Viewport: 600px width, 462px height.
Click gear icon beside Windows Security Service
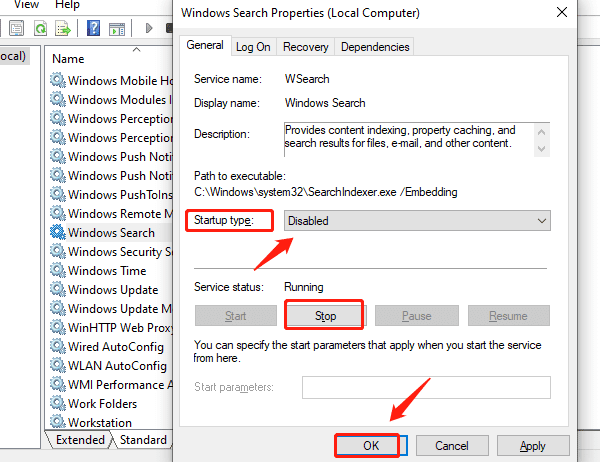58,251
